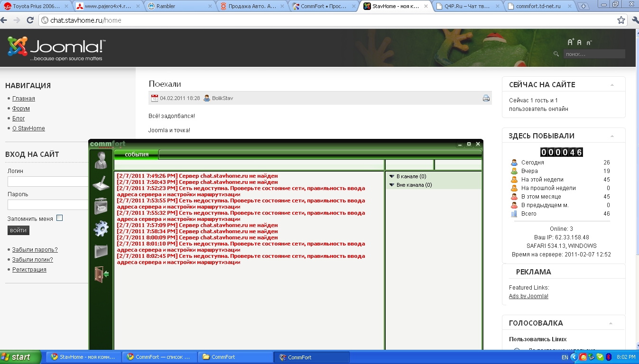Click the chat bulletin board icon in CommFort
Viewport: 639px width, 364px height.
click(101, 206)
